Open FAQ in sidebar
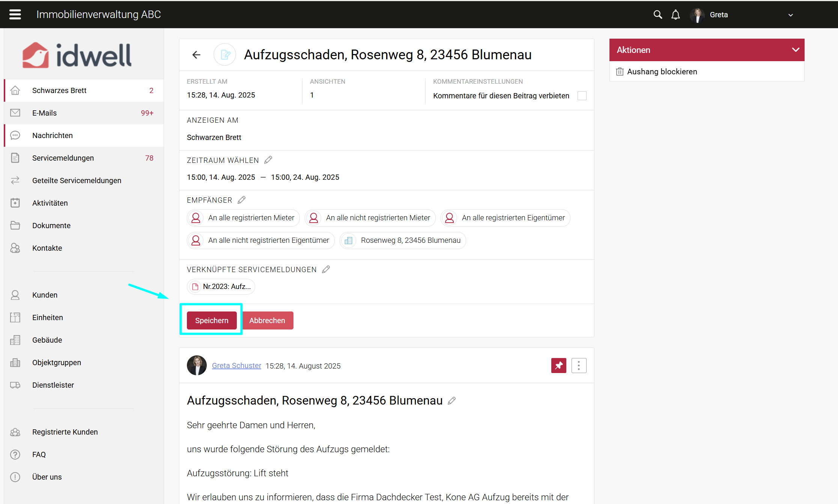Screen dimensions: 838x504 coord(84,454)
